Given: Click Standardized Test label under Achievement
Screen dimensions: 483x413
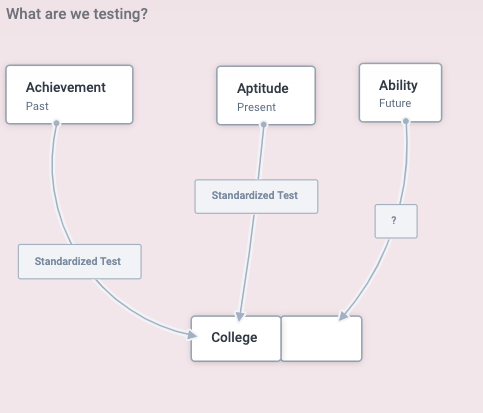Looking at the screenshot, I should (80, 262).
